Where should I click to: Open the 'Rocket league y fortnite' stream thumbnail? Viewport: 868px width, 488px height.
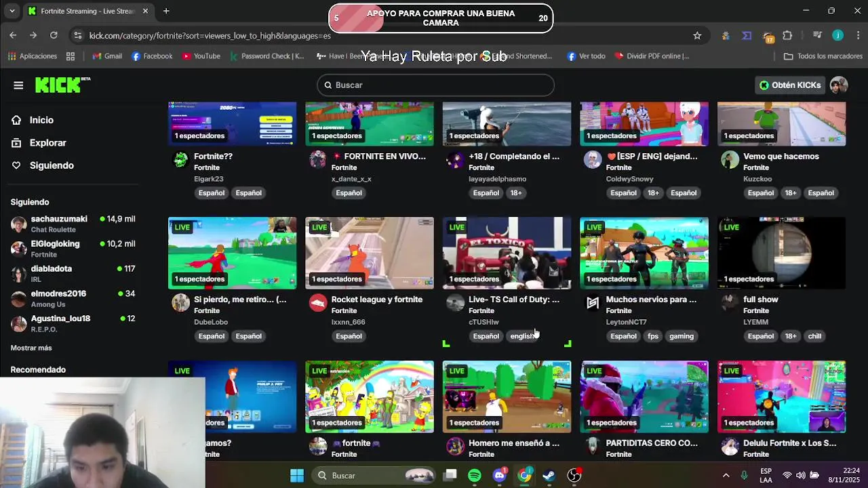[x=370, y=253]
